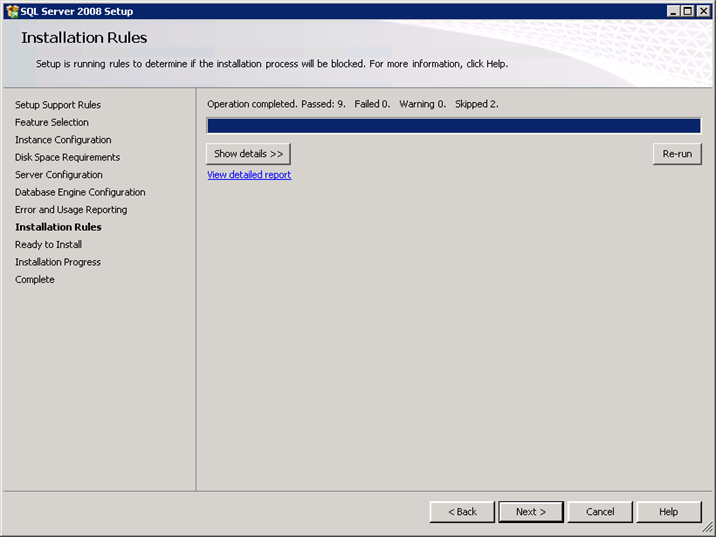Select Ready to Install step
Image resolution: width=716 pixels, height=537 pixels.
[x=48, y=244]
